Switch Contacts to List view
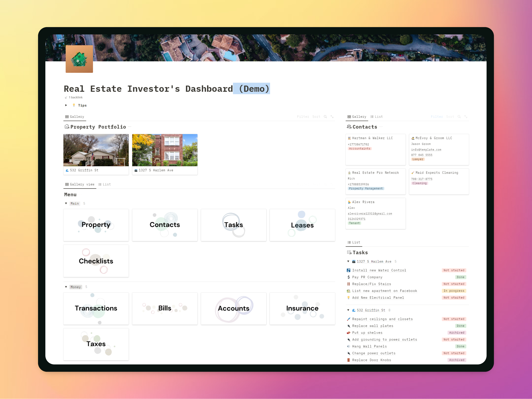 coord(376,117)
